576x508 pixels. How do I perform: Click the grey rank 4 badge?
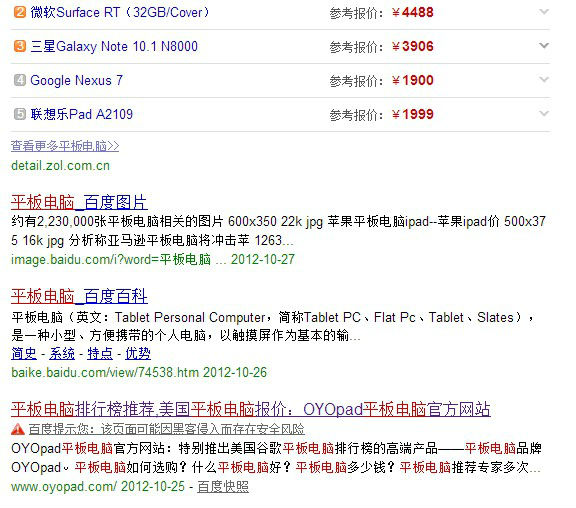pos(20,80)
